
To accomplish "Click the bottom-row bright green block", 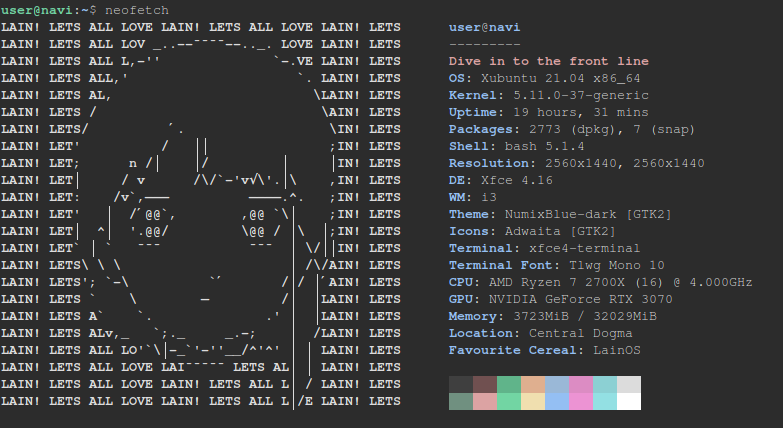I will (x=509, y=402).
